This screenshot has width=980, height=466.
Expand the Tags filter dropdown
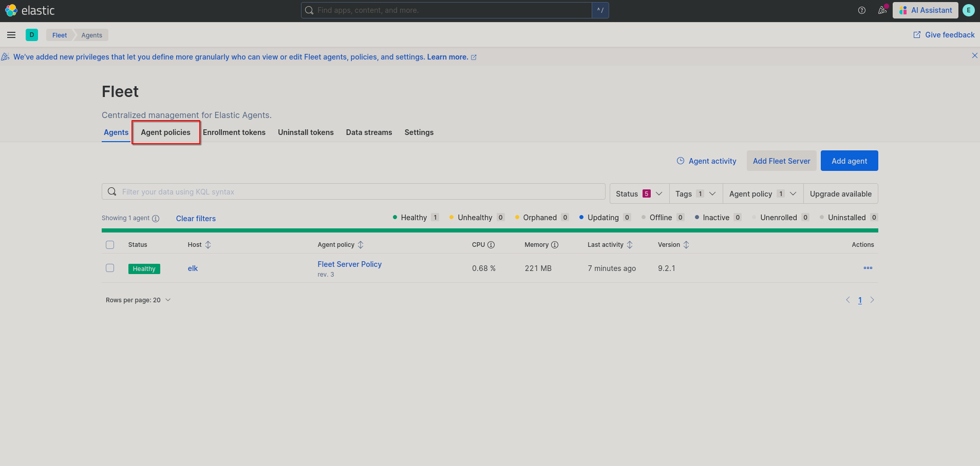(696, 193)
